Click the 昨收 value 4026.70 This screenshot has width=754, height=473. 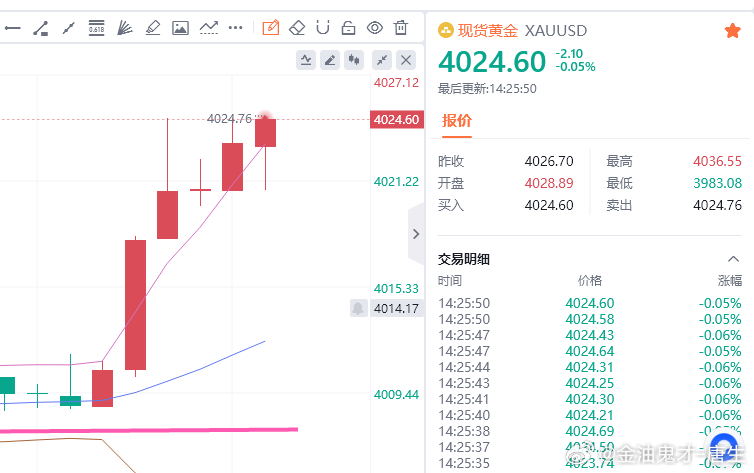[x=549, y=161]
